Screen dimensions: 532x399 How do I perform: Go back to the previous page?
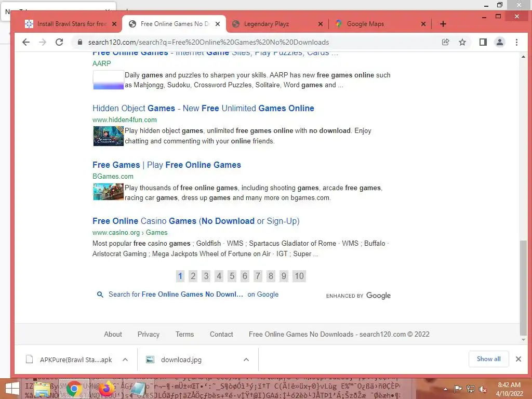pyautogui.click(x=26, y=42)
